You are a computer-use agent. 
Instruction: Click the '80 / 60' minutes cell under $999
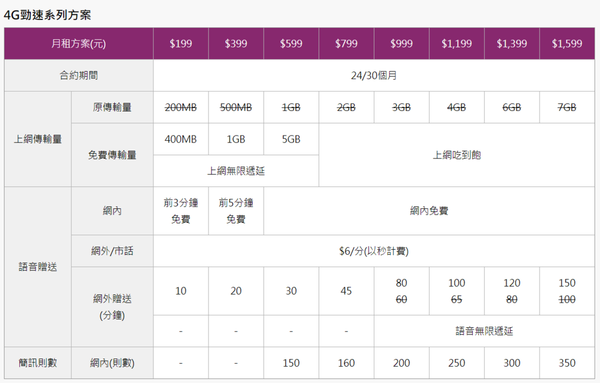pos(401,291)
